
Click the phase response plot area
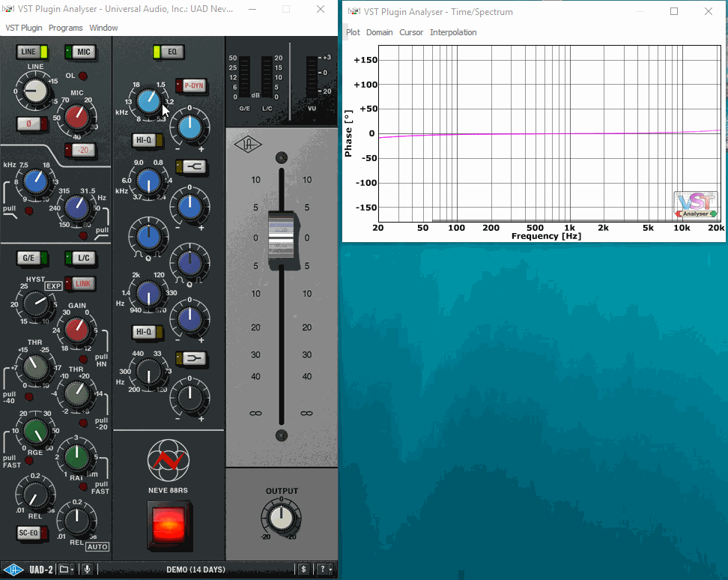point(549,133)
